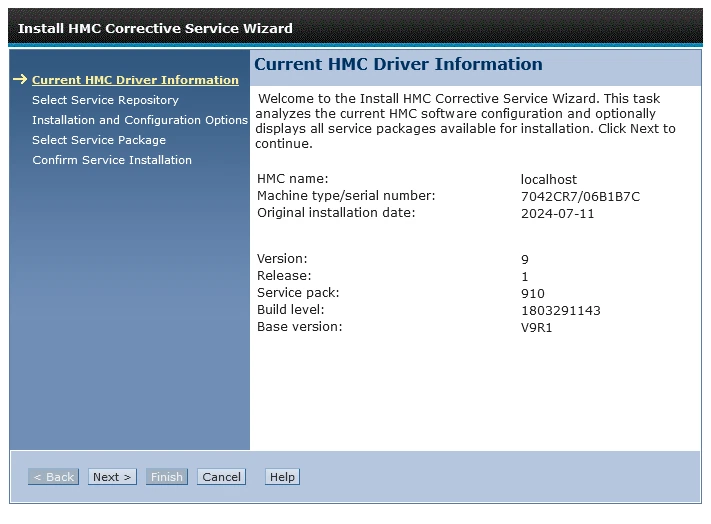Click the HMC name value localhost
711x524 pixels.
coord(549,180)
